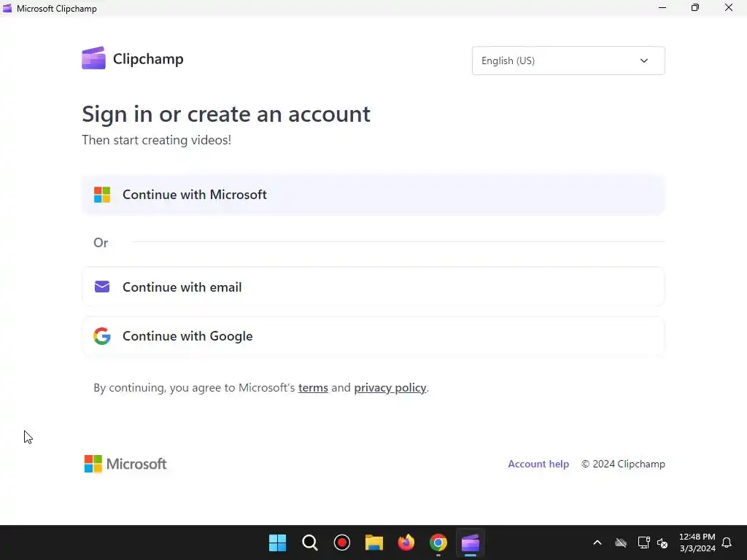Screen dimensions: 747x560
Task: Click the Clipchamp taskbar icon
Action: click(471, 542)
